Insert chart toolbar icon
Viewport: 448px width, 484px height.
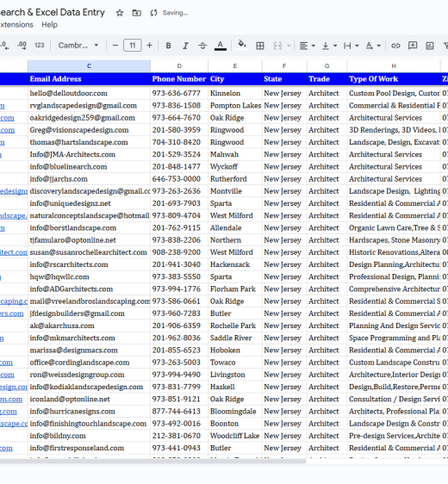coord(430,46)
